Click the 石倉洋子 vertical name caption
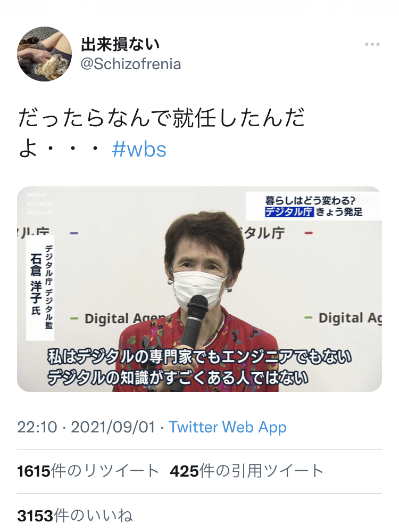 40,287
